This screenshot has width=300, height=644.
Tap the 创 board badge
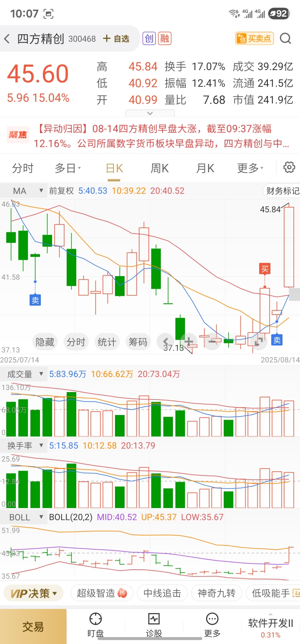coord(149,38)
